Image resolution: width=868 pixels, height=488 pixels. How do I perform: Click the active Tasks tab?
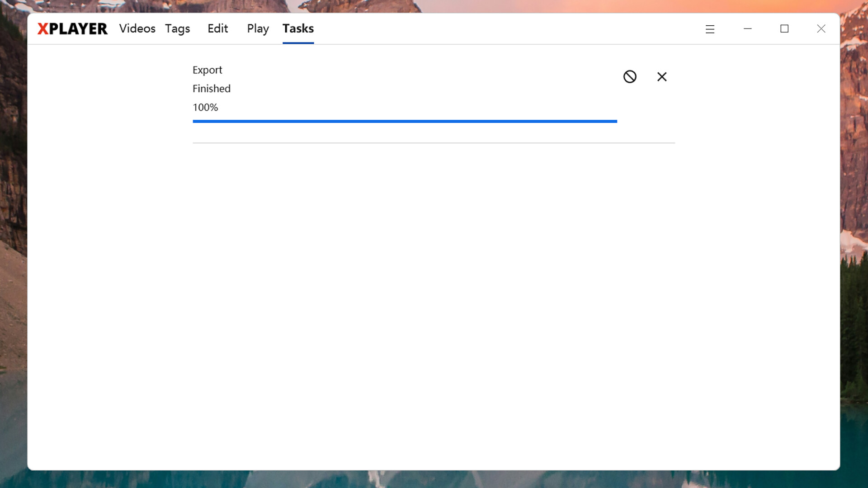298,28
